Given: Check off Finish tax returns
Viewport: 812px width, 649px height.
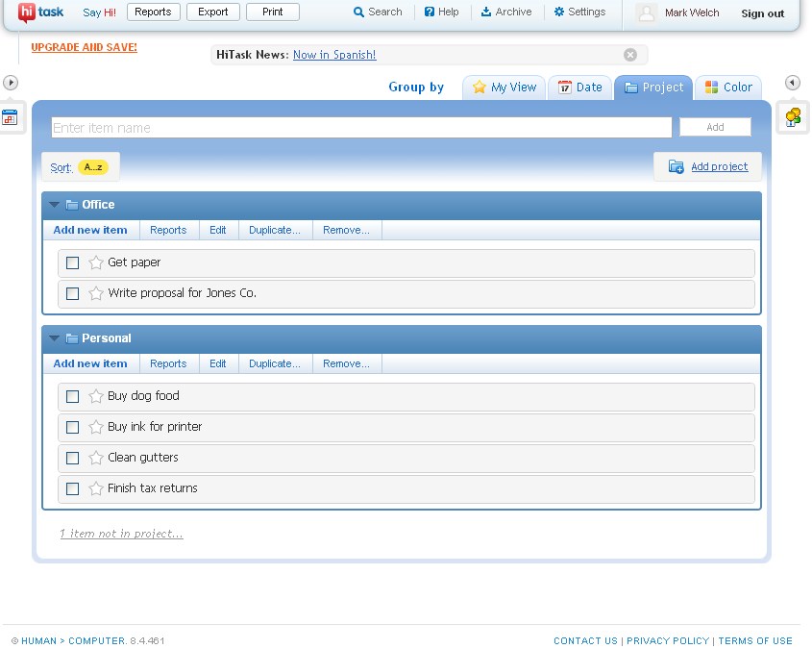Looking at the screenshot, I should tap(72, 489).
